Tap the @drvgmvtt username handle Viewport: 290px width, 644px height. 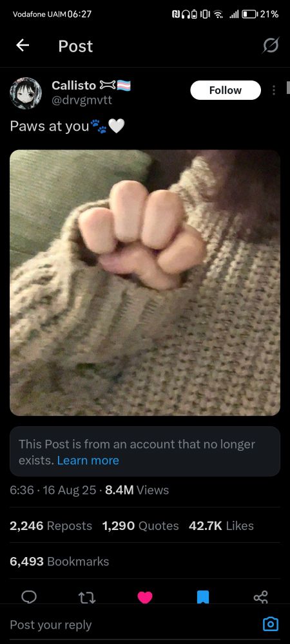pyautogui.click(x=82, y=100)
